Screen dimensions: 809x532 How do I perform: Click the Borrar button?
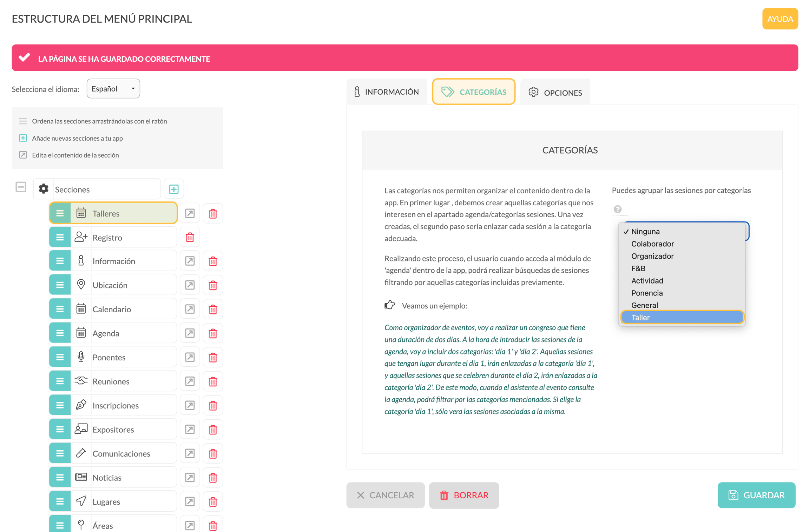464,495
